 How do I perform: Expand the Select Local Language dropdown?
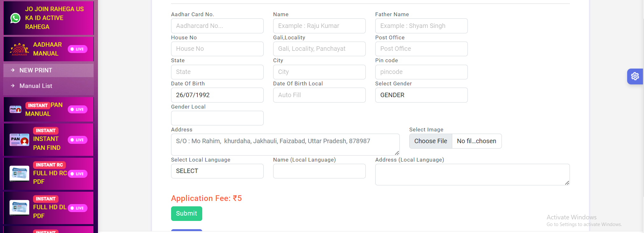click(217, 171)
